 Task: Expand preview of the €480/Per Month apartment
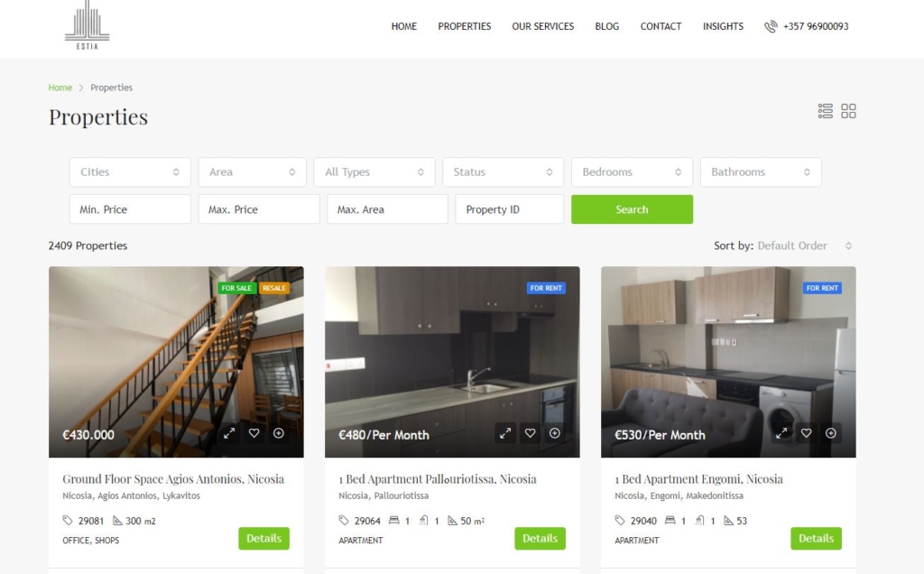(x=505, y=433)
